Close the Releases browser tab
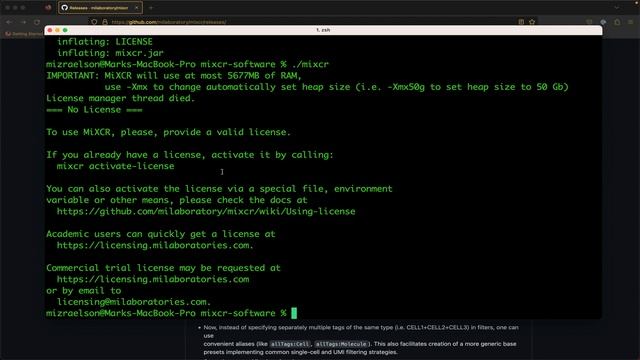The width and height of the screenshot is (640, 360). (x=136, y=8)
